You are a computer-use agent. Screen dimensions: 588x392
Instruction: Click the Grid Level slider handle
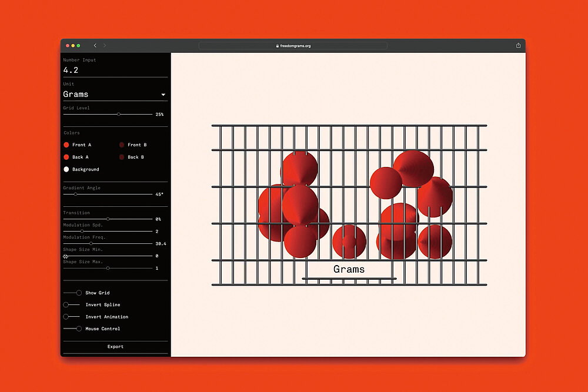pos(119,114)
